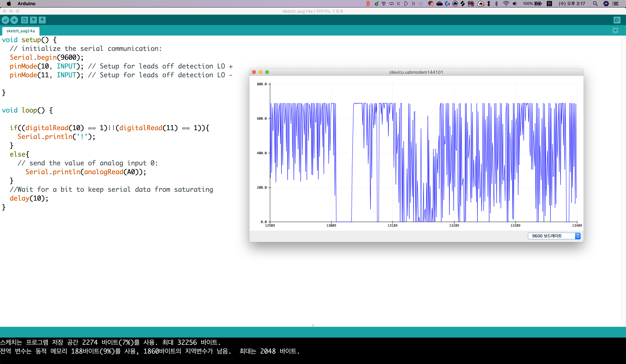This screenshot has height=364, width=626.
Task: Expand the tab menu dropdown arrow
Action: tap(615, 30)
